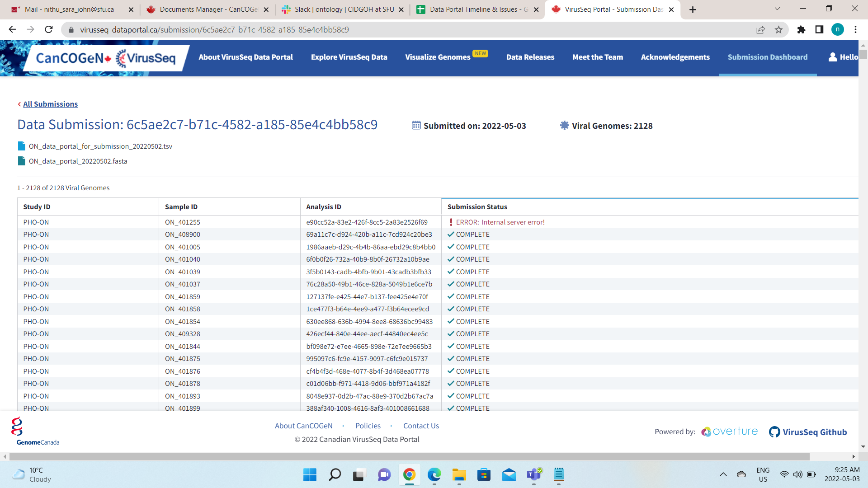Adjust volume from the system tray speaker

coord(797,474)
